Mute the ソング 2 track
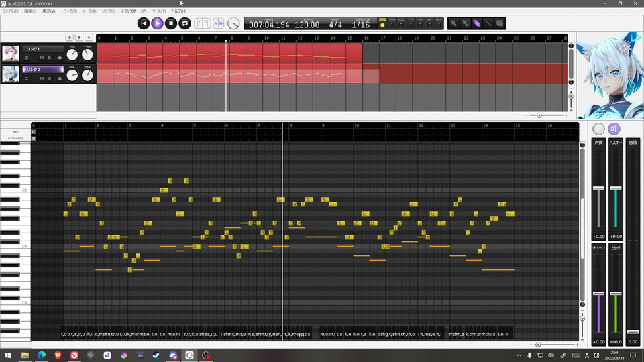 pos(42,79)
